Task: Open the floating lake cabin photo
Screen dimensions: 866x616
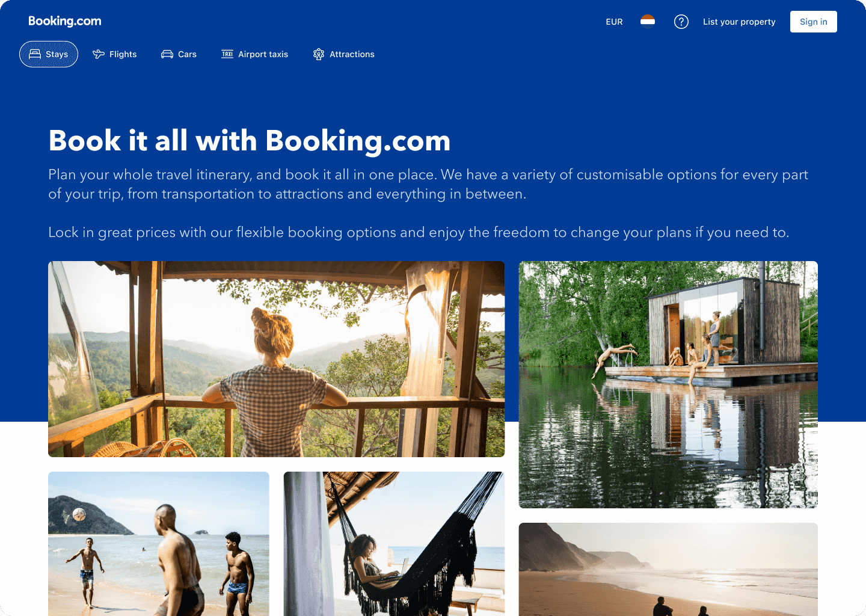Action: click(x=668, y=384)
